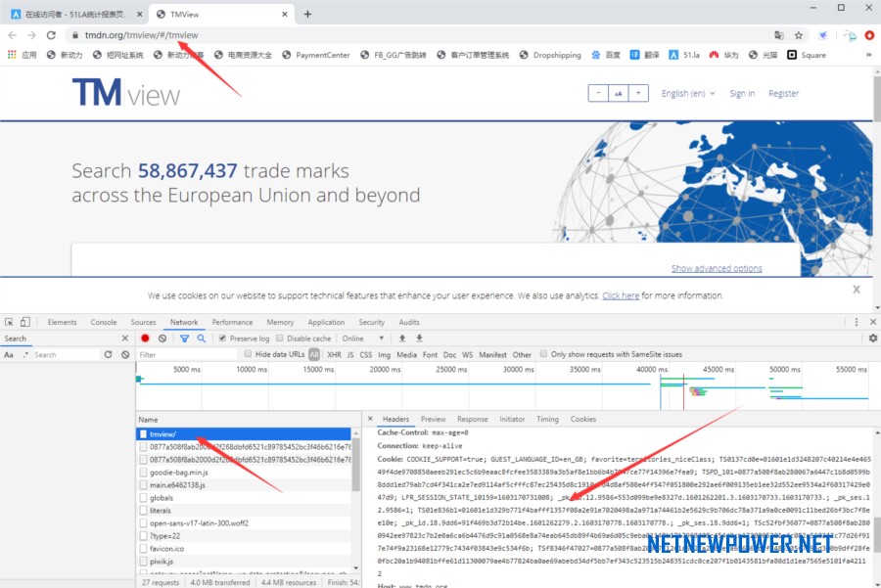
Task: Close the DevTools search pane
Action: pos(124,339)
